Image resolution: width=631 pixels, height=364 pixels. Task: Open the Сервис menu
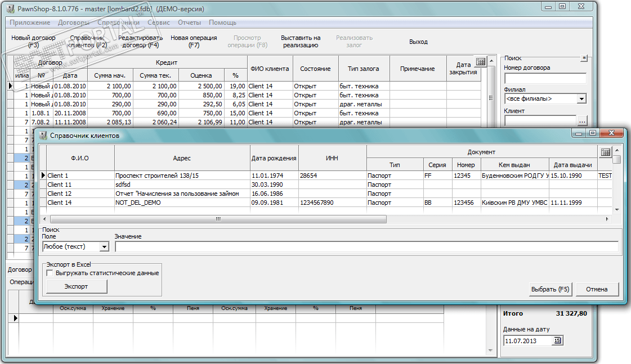[x=159, y=23]
